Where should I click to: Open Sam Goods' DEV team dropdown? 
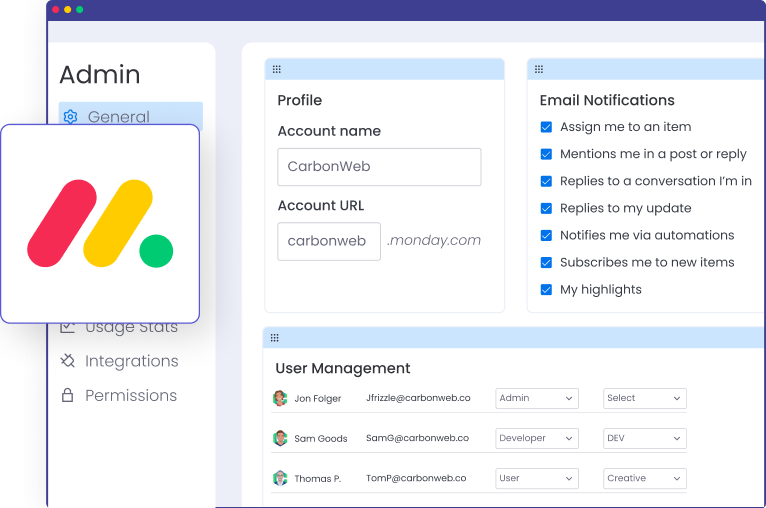645,438
